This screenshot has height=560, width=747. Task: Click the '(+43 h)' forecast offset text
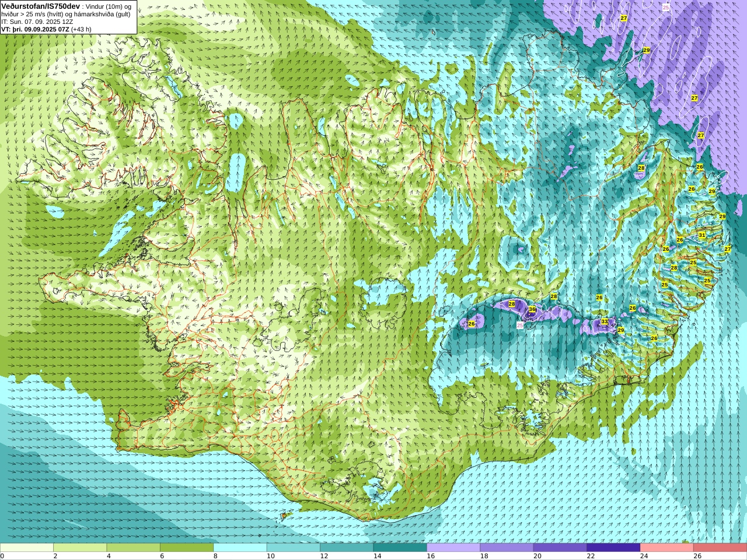tap(81, 29)
